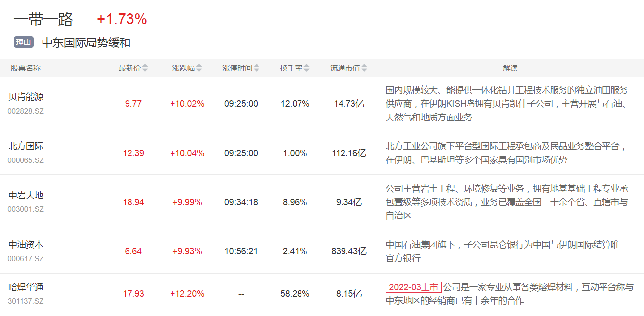Sort by 流通市值 arrow icon

[364, 68]
